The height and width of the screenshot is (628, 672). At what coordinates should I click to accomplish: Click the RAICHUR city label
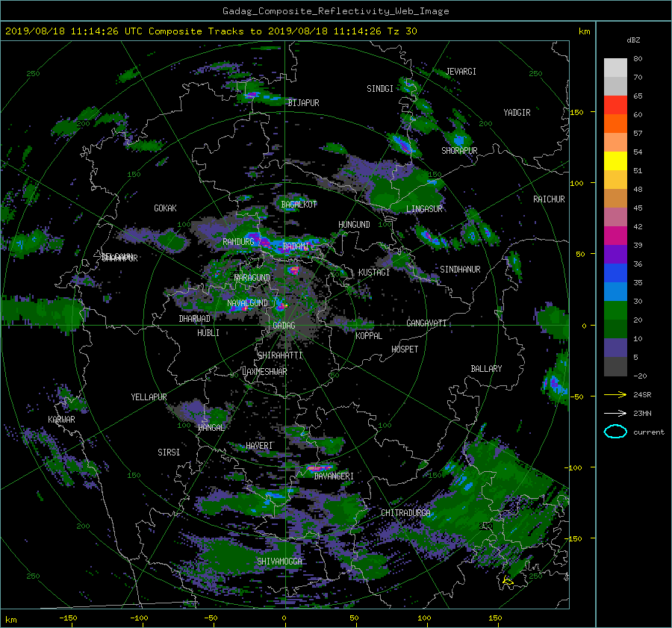click(549, 199)
